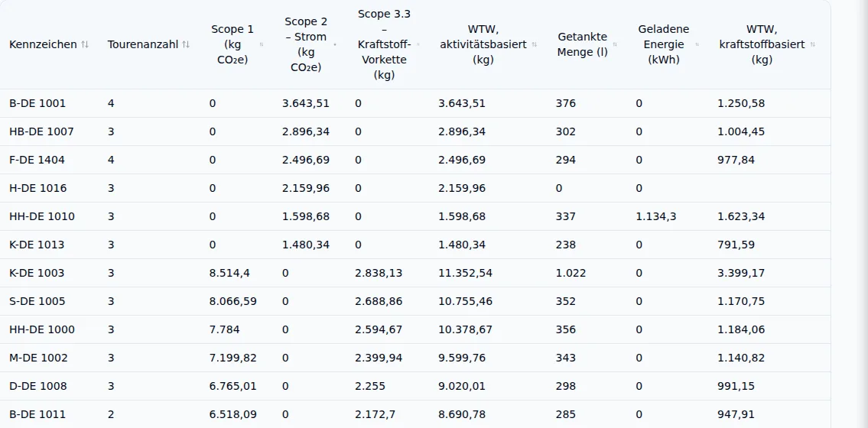Screen dimensions: 868x428
Task: Click Scope 1 value 6.765,01
Action: coord(233,386)
